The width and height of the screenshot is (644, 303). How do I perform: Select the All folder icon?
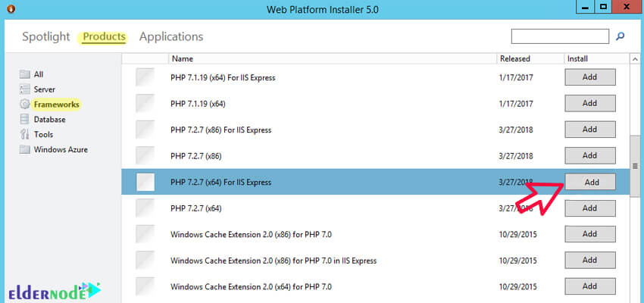coord(25,74)
